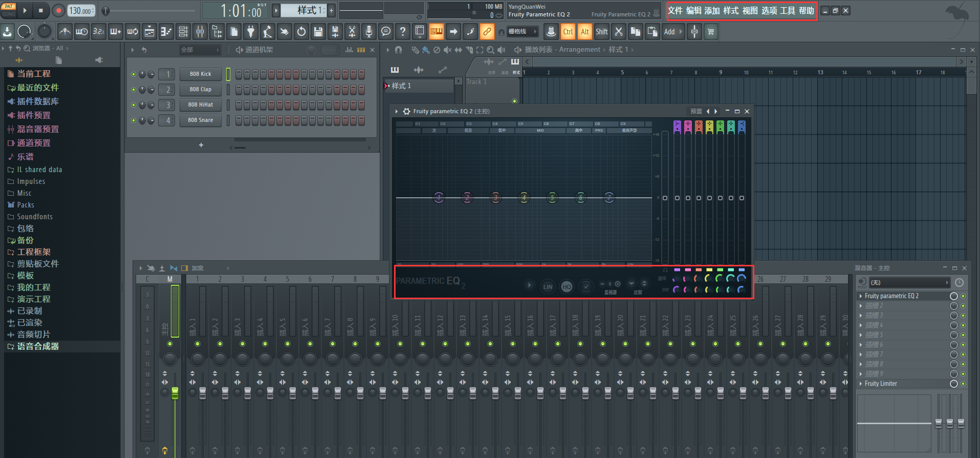The image size is (980, 458).
Task: Click the LIN button in Parametric EQ
Action: [548, 287]
